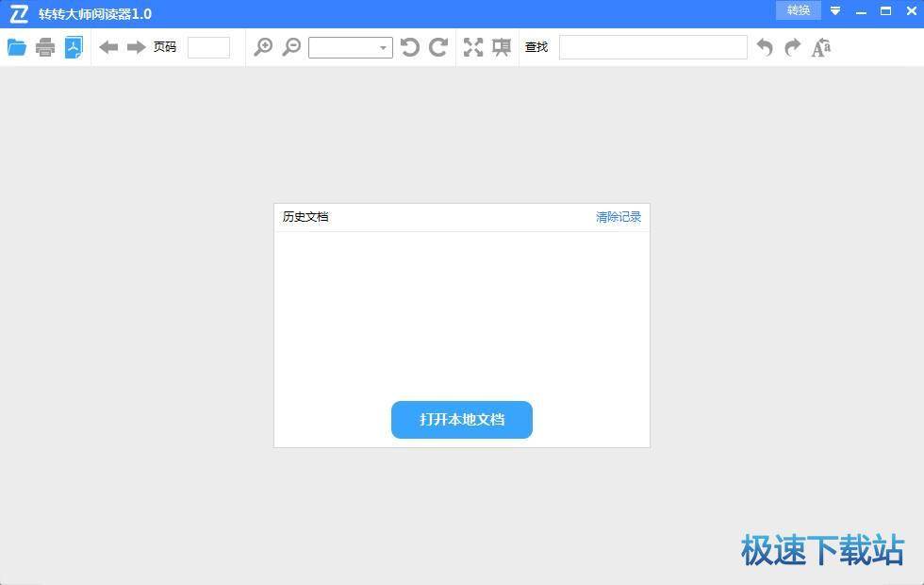Click the zoom out magnifier icon
Screen dimensions: 924x585
(292, 46)
